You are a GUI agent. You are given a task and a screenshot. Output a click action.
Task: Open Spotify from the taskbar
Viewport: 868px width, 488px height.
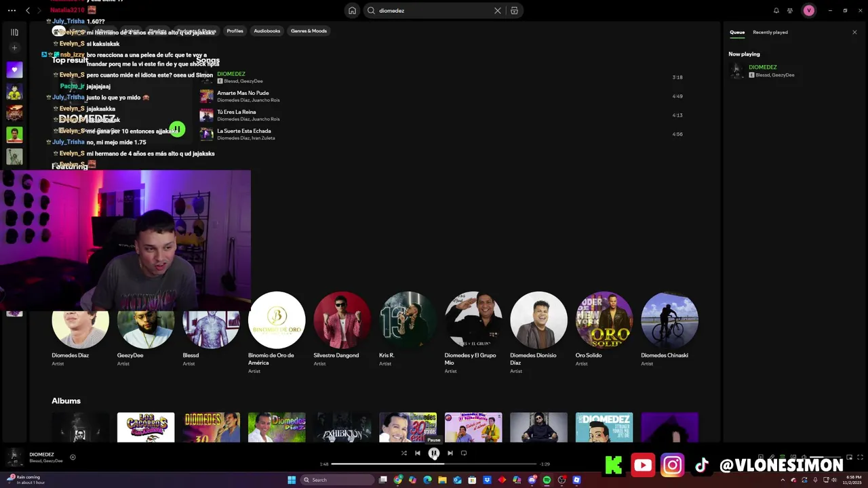coord(547,480)
